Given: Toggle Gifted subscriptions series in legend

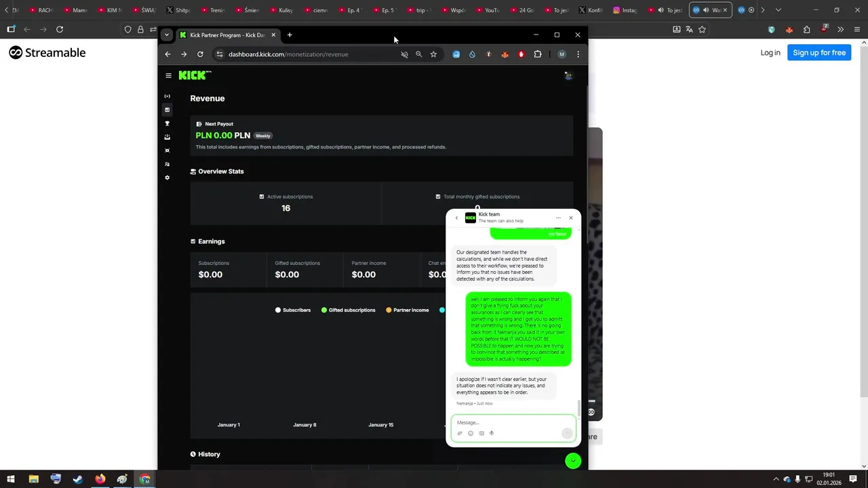Looking at the screenshot, I should click(x=349, y=310).
